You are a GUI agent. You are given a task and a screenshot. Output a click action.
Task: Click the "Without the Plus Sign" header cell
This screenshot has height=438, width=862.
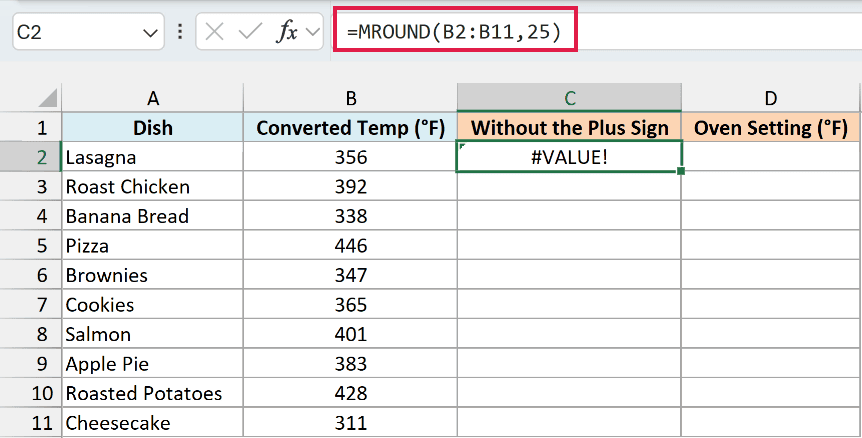[x=569, y=127]
